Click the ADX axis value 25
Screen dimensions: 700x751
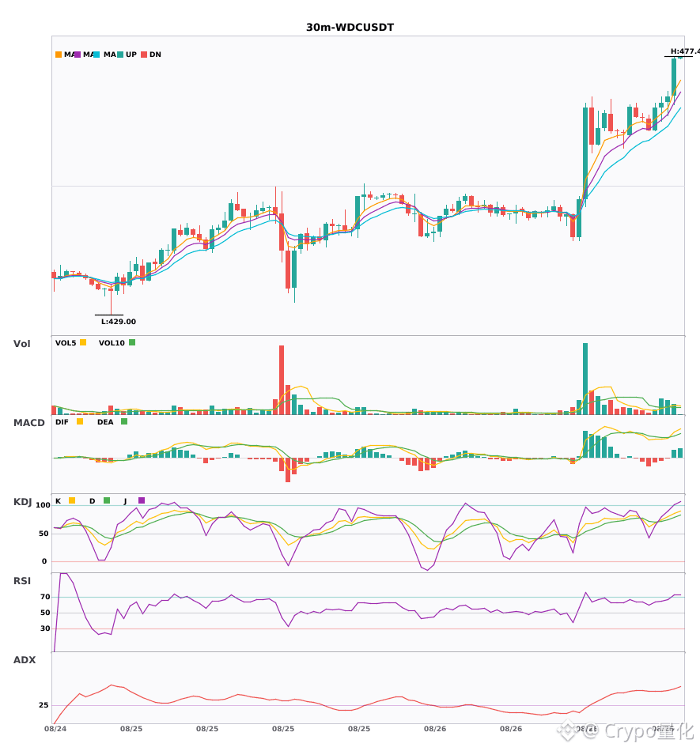44,705
